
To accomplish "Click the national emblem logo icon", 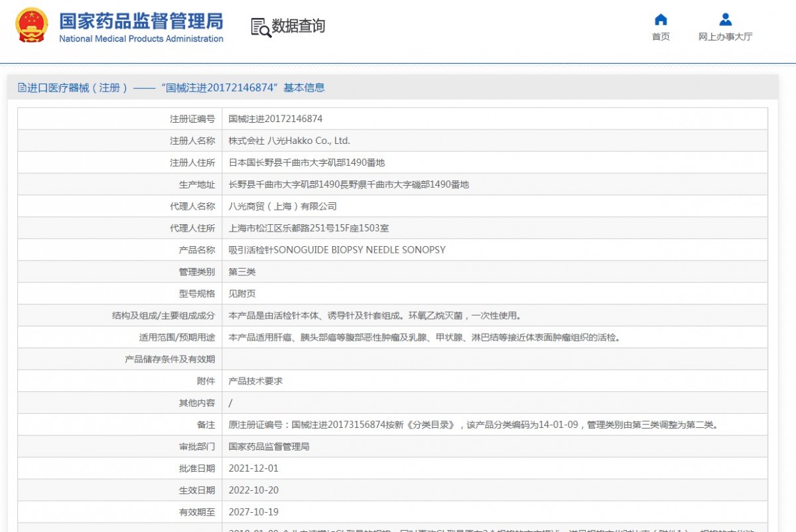I will click(32, 26).
